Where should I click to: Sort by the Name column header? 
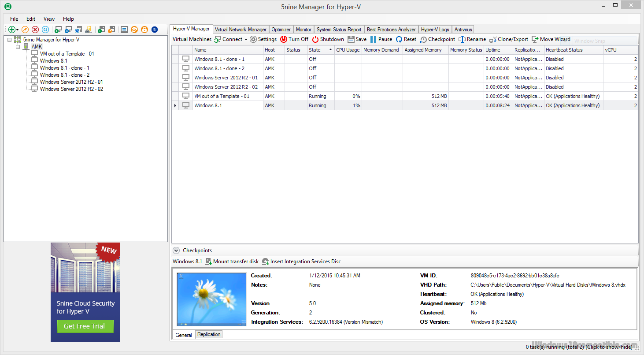[x=228, y=50]
